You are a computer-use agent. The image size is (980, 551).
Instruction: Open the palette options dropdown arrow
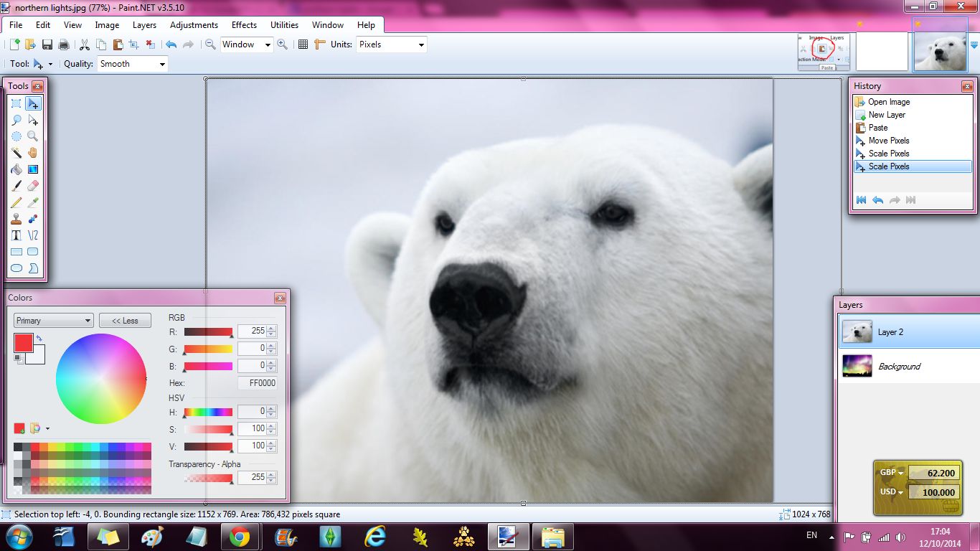coord(47,429)
